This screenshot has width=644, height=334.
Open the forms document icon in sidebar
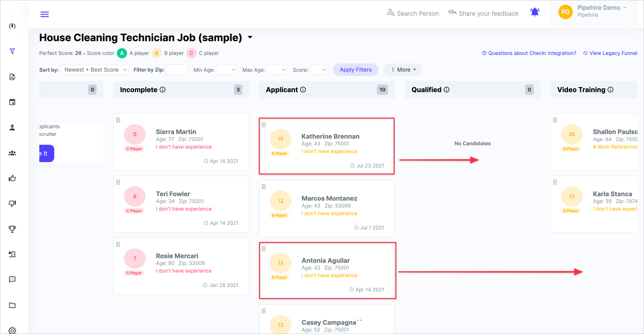click(12, 77)
